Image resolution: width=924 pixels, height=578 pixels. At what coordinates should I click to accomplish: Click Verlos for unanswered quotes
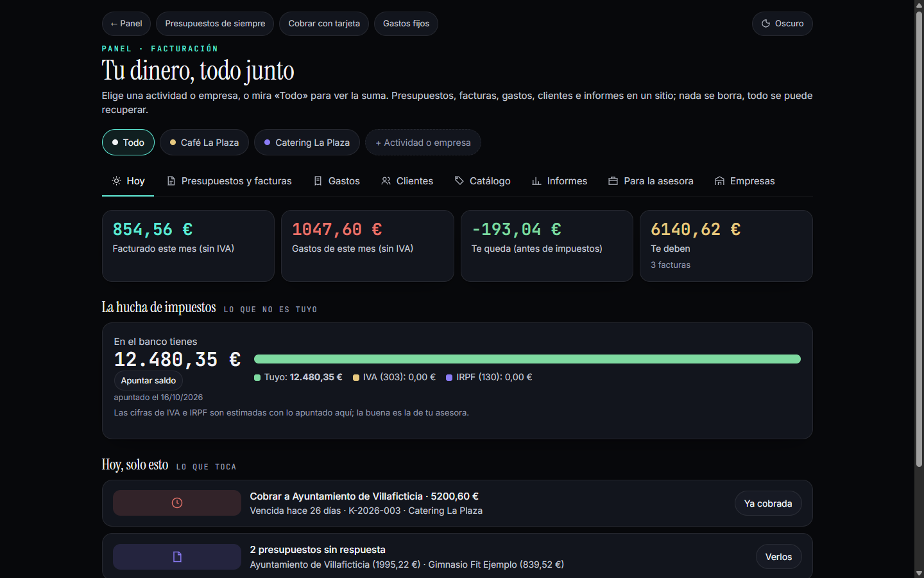tap(779, 557)
